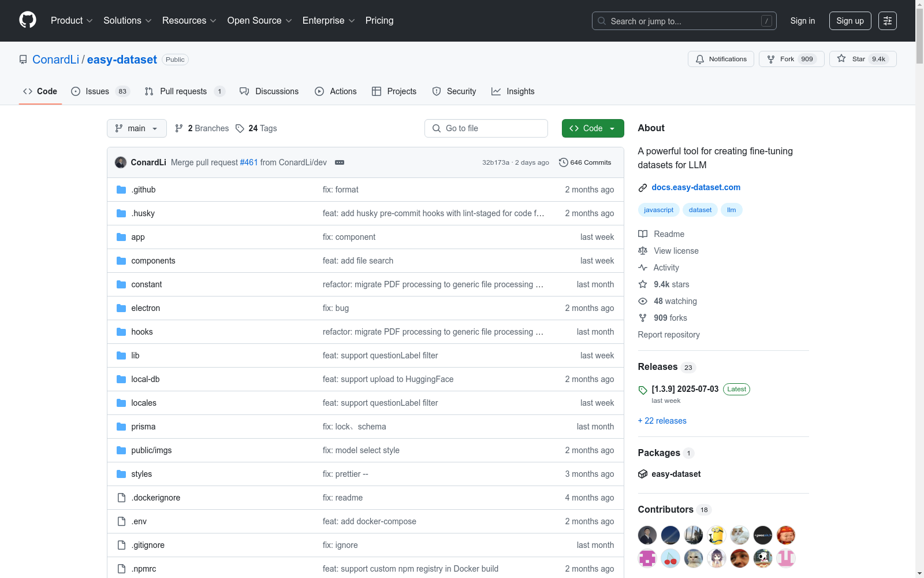Open the Product menu dropdown
This screenshot has width=924, height=578.
pos(72,21)
